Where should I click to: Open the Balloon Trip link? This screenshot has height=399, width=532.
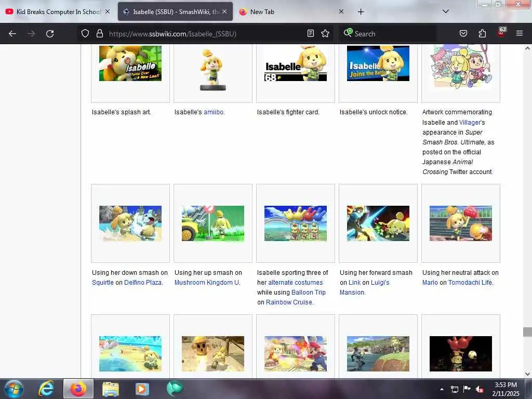coord(308,292)
